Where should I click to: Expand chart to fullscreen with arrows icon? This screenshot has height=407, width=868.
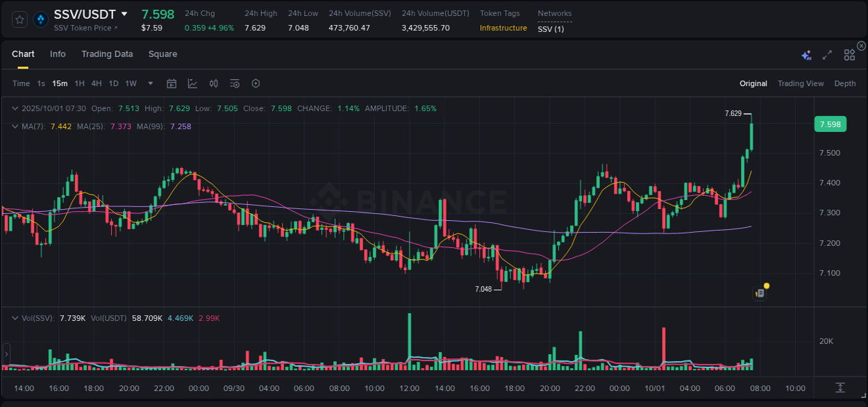(x=826, y=53)
